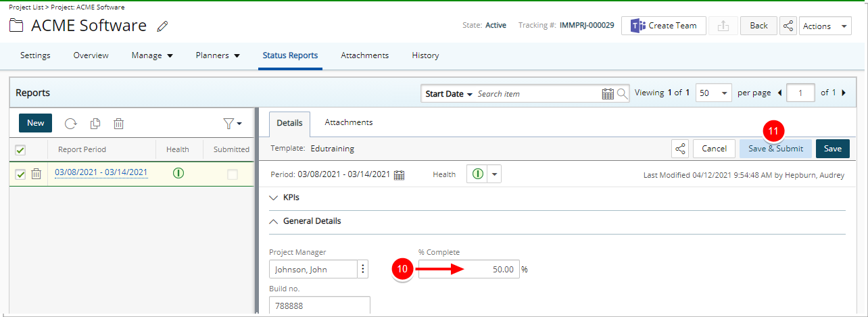Open the project Attachments tab
The height and width of the screenshot is (317, 868).
364,55
